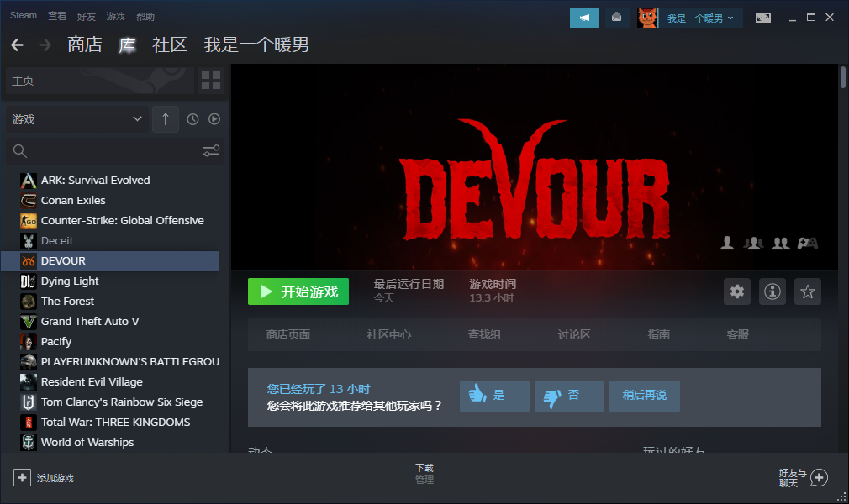This screenshot has width=849, height=504.
Task: Go to library 主页 home
Action: 100,81
